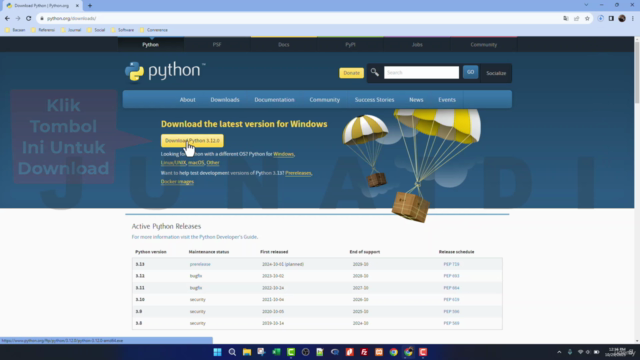
Task: Click the Wi-Fi network tray icon
Action: click(580, 352)
